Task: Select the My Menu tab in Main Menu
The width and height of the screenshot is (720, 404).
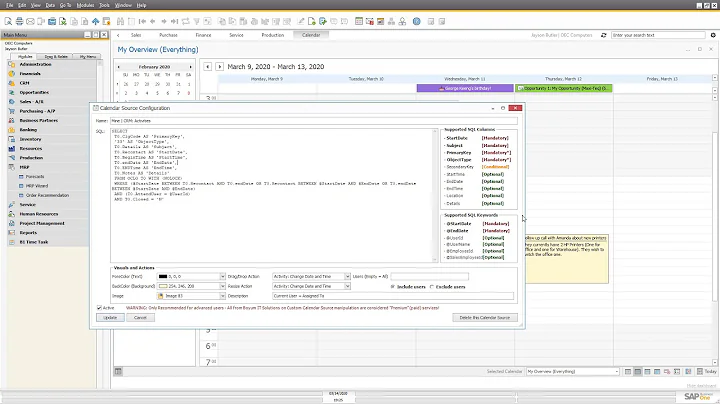Action: 87,56
